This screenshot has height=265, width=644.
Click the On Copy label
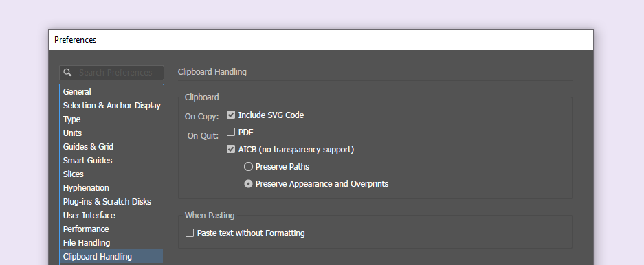click(201, 117)
